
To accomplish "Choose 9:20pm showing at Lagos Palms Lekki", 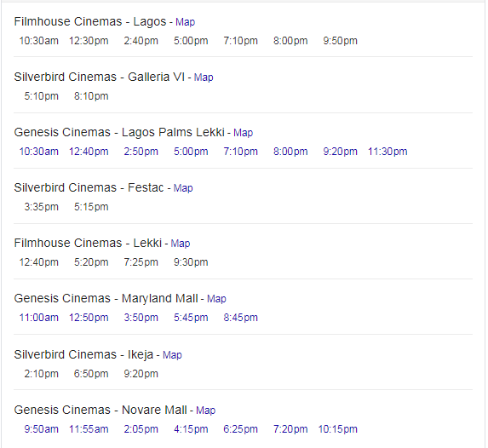I will pyautogui.click(x=340, y=152).
